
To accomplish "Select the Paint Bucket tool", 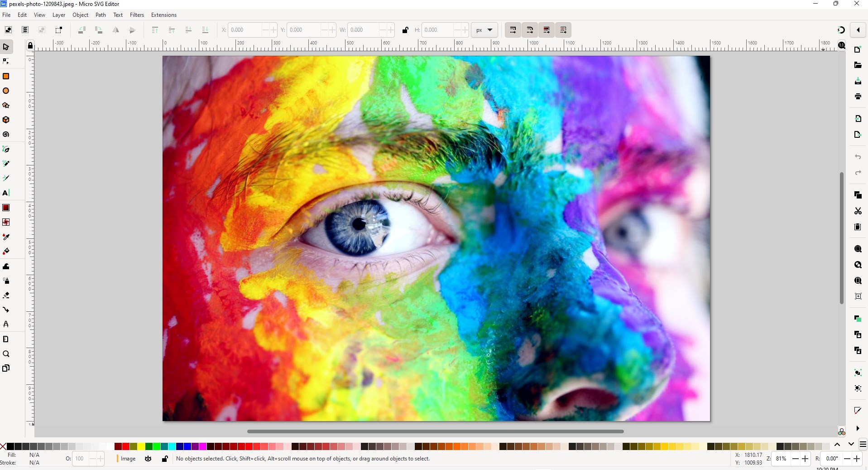I will click(6, 252).
